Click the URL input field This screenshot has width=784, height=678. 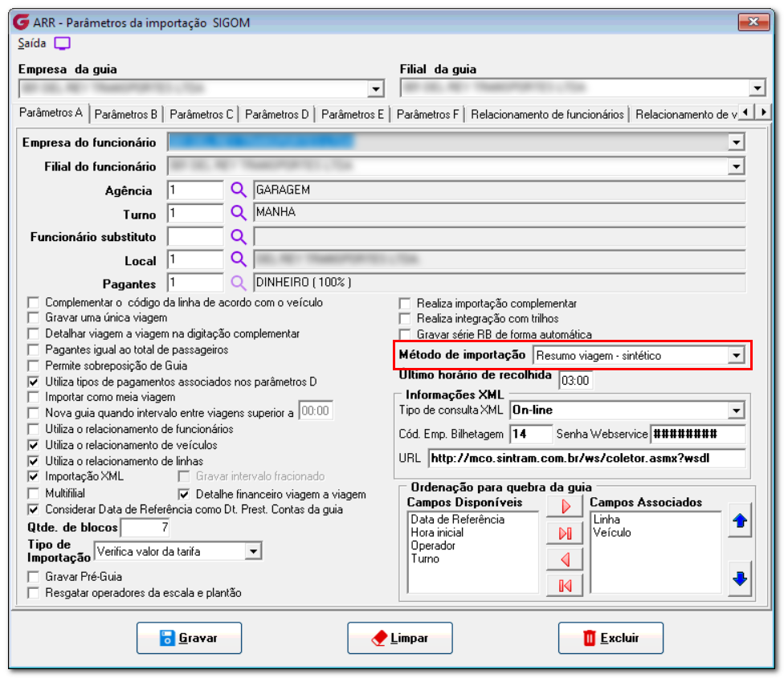pos(586,458)
